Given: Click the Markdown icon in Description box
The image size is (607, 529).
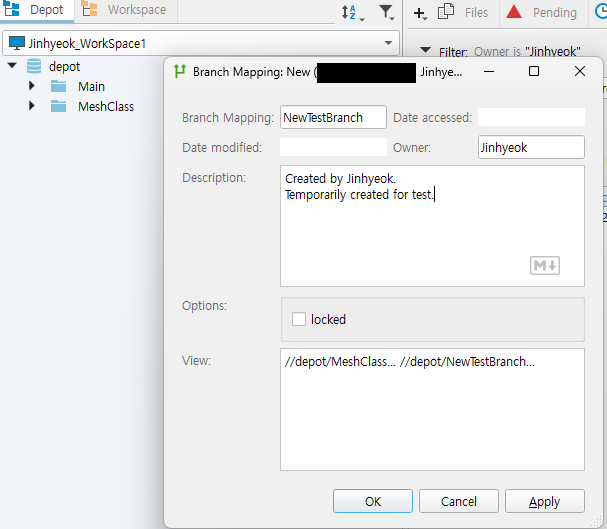Looking at the screenshot, I should (544, 265).
